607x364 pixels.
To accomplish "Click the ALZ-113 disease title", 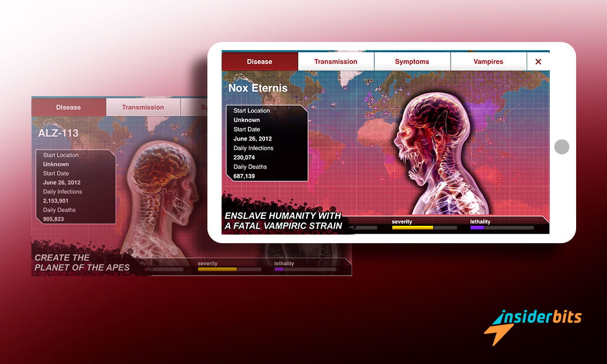I will tap(58, 133).
